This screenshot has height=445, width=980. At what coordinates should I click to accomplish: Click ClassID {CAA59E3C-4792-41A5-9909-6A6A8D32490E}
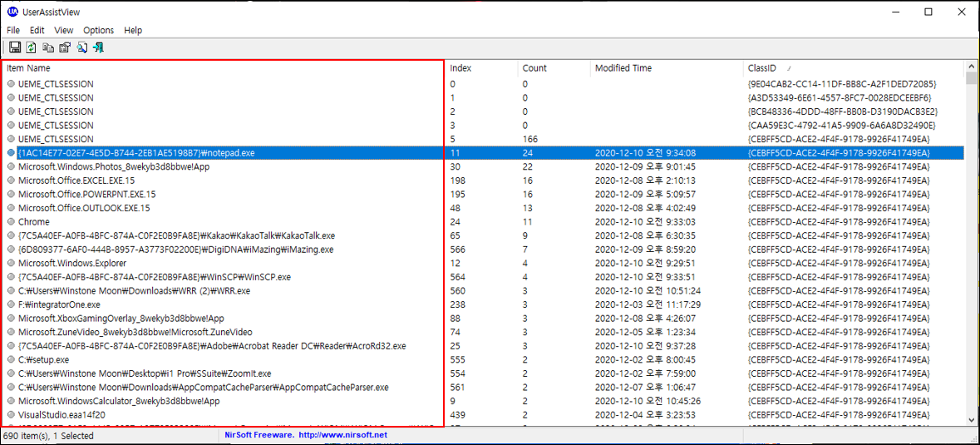tap(840, 125)
